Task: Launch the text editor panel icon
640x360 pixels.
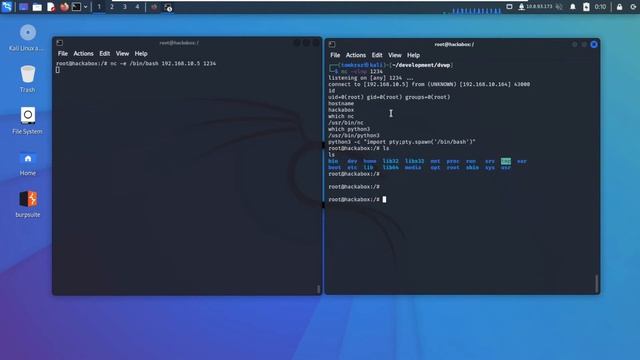Action: click(x=51, y=7)
